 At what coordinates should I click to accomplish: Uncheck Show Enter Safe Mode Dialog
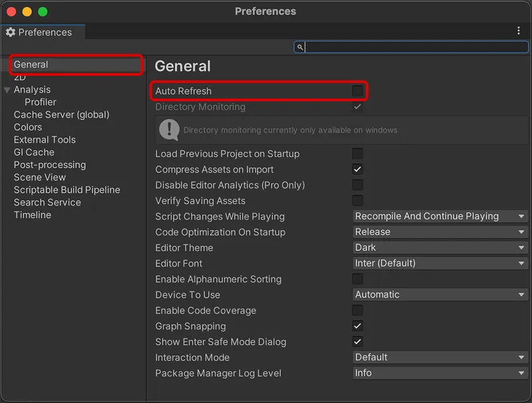[357, 341]
